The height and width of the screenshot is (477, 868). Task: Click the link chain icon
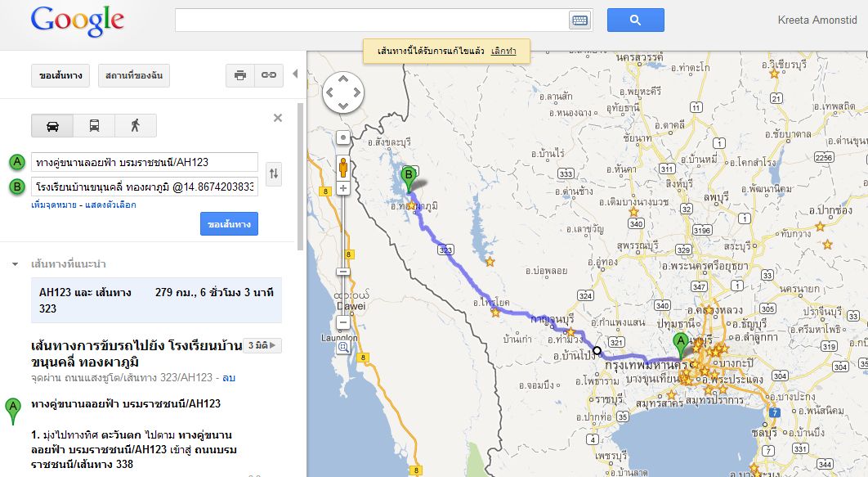pos(269,75)
